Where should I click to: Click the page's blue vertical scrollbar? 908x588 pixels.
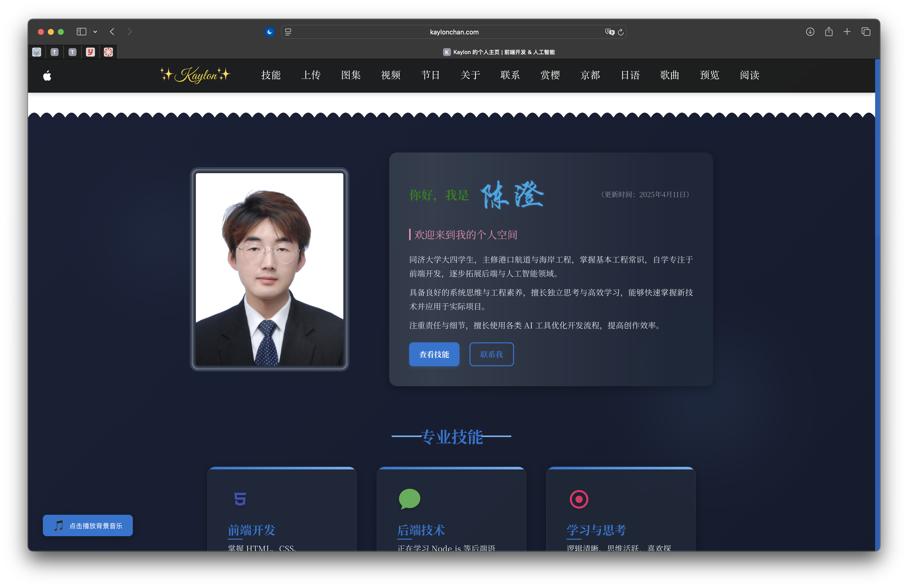point(878,304)
